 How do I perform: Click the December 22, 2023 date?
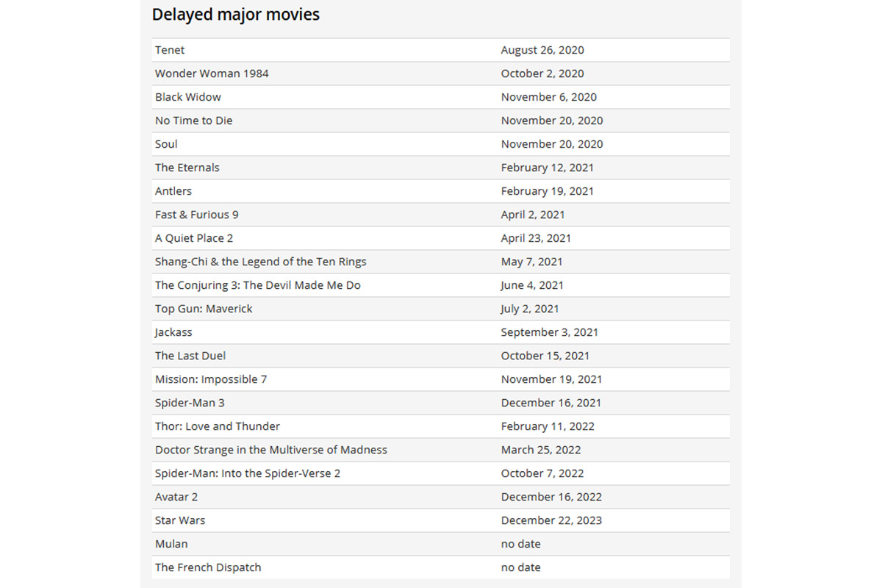(551, 520)
